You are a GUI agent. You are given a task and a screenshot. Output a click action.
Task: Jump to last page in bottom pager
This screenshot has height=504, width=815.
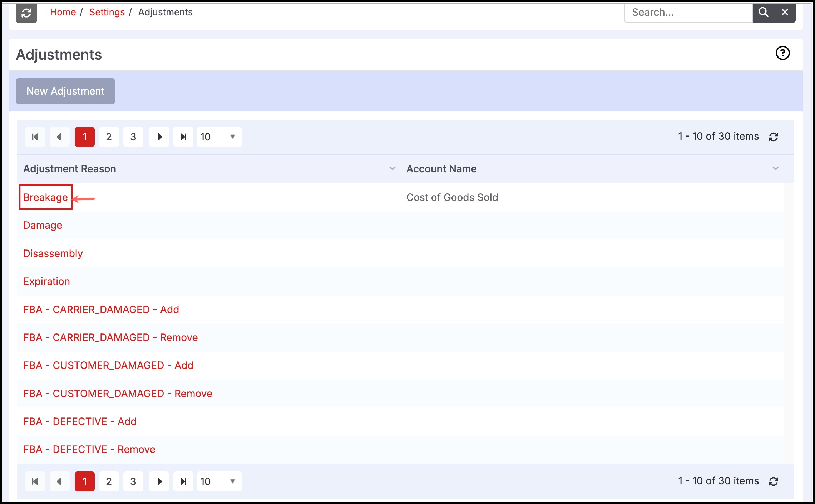[183, 481]
